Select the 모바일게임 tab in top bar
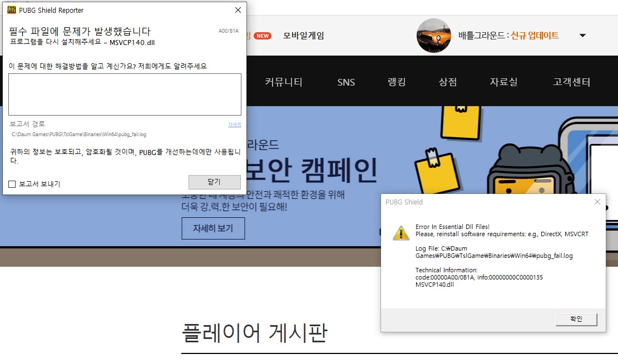This screenshot has height=364, width=618. point(304,36)
